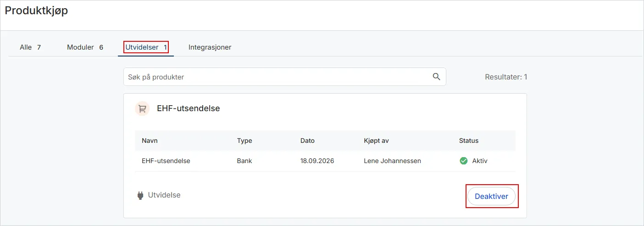Click the Kjøpt av column header

point(376,141)
